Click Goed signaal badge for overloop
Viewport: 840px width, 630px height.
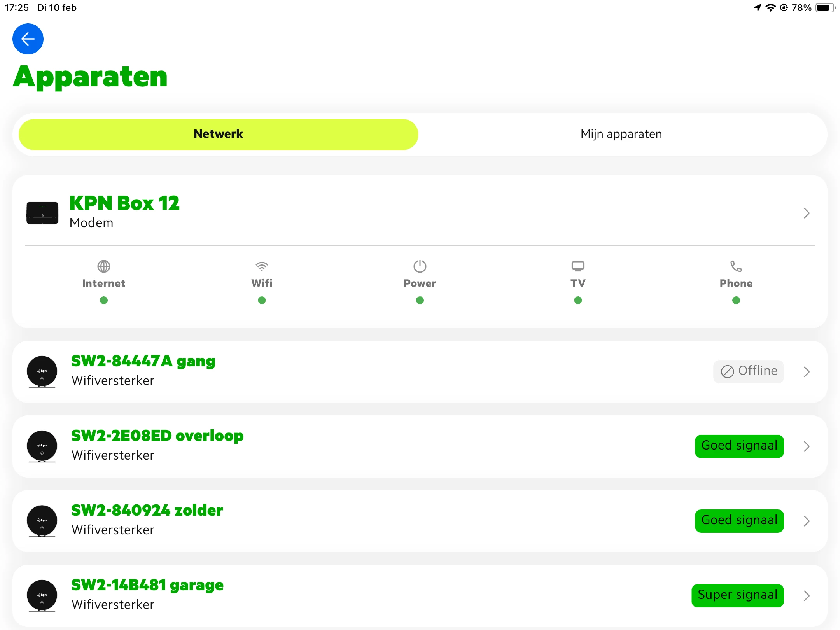coord(739,446)
